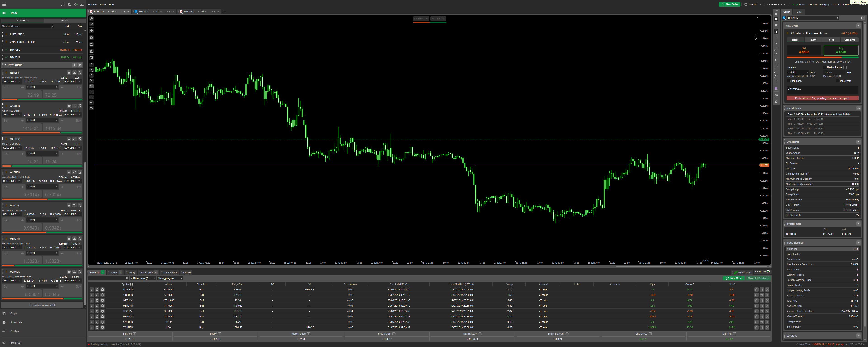Select the ellipse drawing tool
The height and width of the screenshot is (347, 868).
click(776, 76)
